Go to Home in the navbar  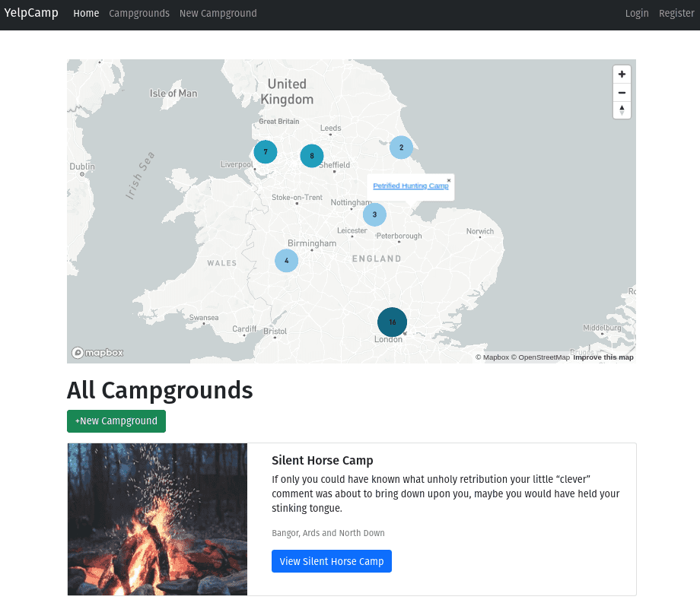coord(86,14)
